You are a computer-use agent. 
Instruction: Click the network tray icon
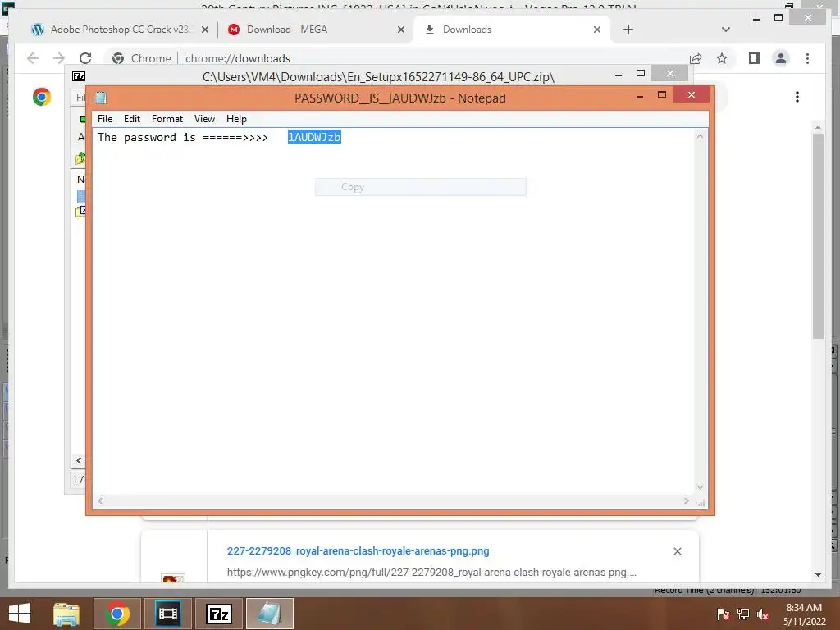[743, 614]
